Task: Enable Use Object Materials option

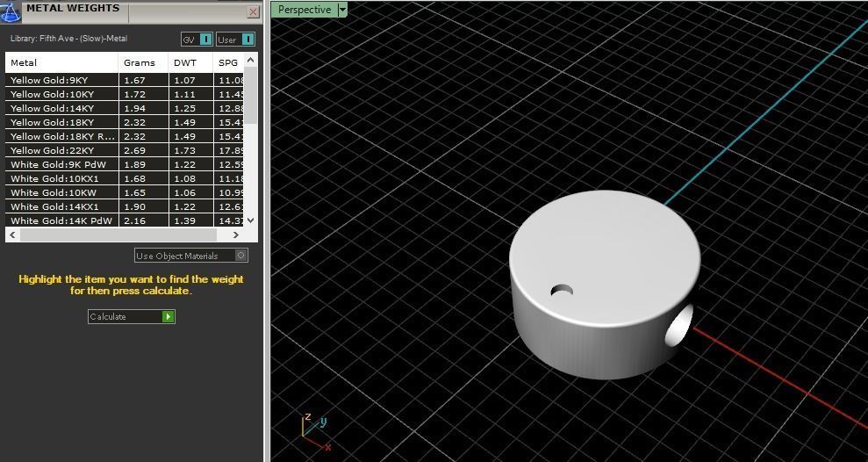Action: click(x=191, y=256)
